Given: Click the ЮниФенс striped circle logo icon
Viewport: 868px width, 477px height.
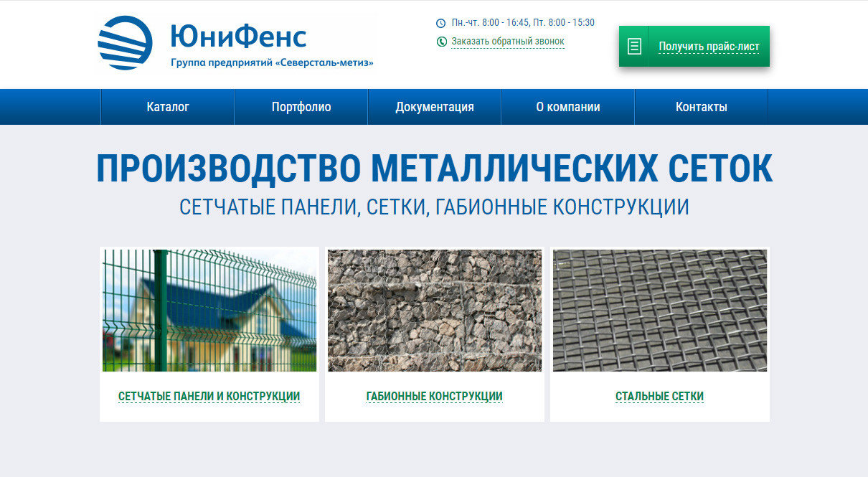Looking at the screenshot, I should tap(125, 42).
